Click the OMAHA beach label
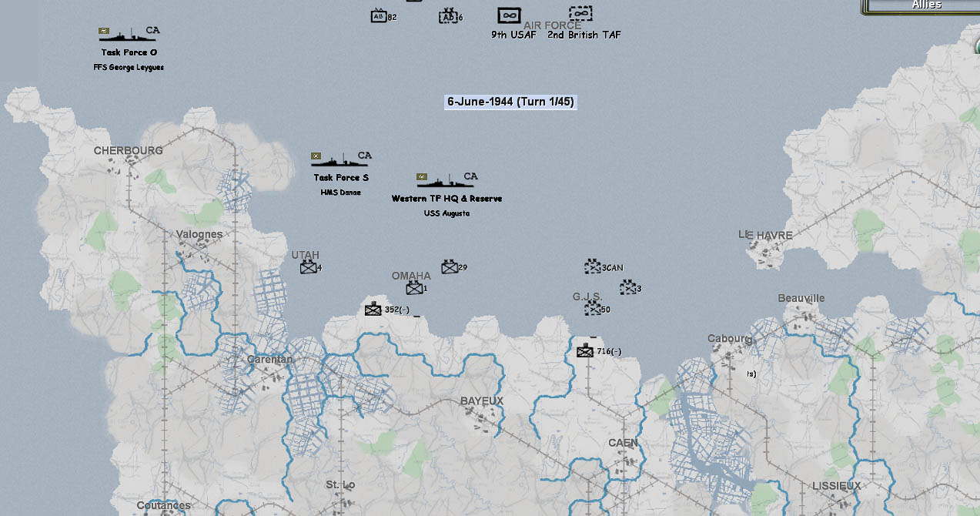 [411, 276]
